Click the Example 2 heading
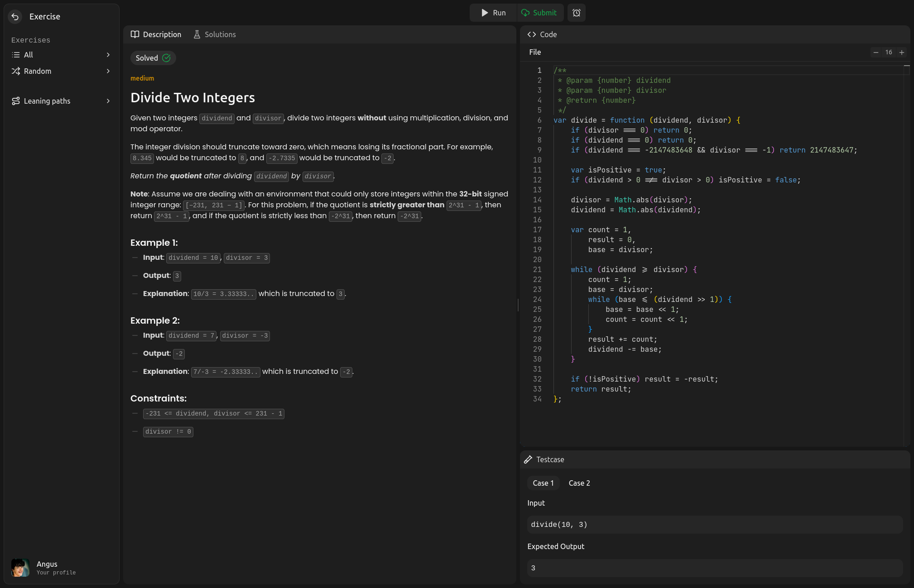Image resolution: width=914 pixels, height=588 pixels. tap(155, 320)
